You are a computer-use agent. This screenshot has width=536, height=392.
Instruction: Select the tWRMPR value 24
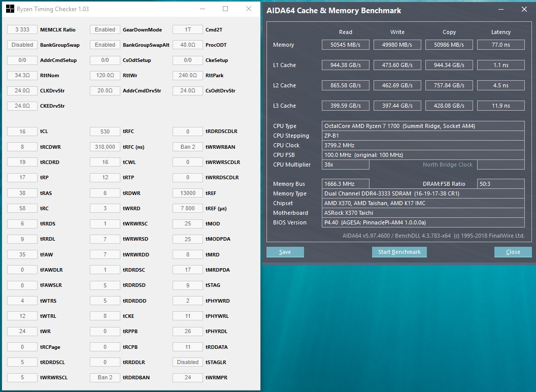(188, 378)
